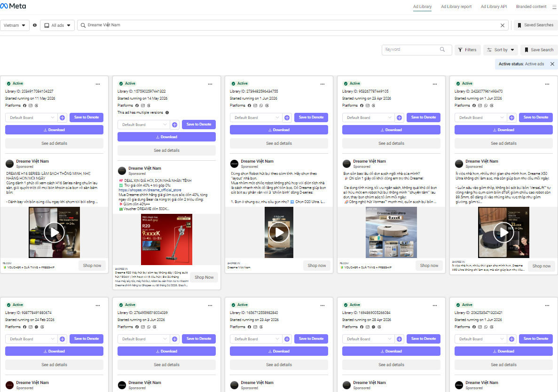Viewport: 558px width, 392px height.
Task: Open options menu for ad 2062535471320421
Action: click(547, 306)
